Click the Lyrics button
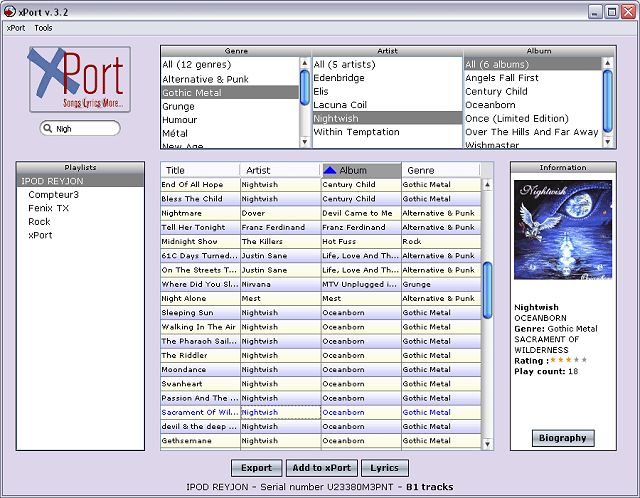This screenshot has height=498, width=640. coord(384,468)
